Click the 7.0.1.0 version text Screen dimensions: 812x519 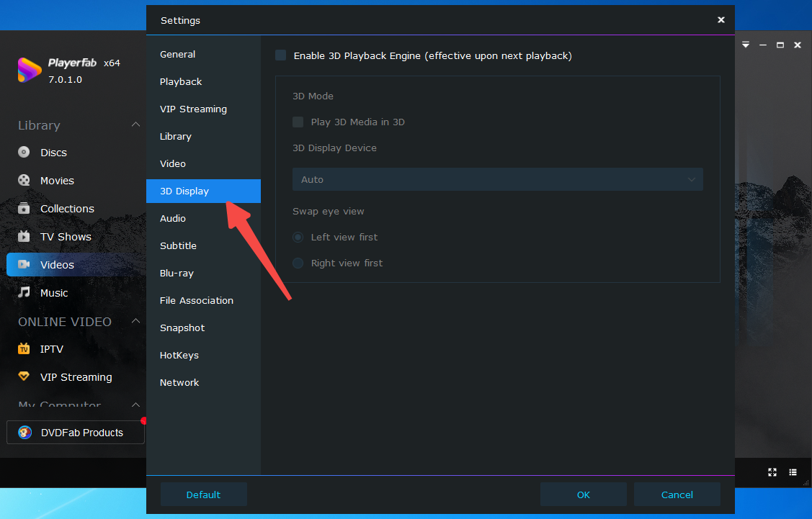(x=66, y=79)
